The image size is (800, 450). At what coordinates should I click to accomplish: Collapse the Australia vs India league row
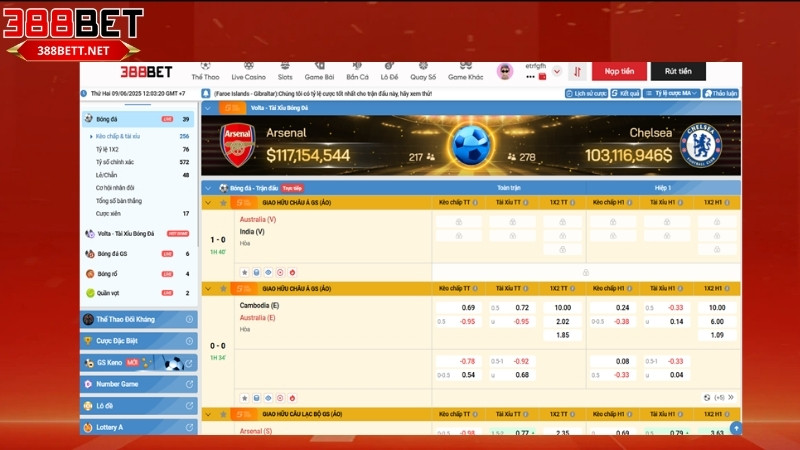tap(208, 203)
